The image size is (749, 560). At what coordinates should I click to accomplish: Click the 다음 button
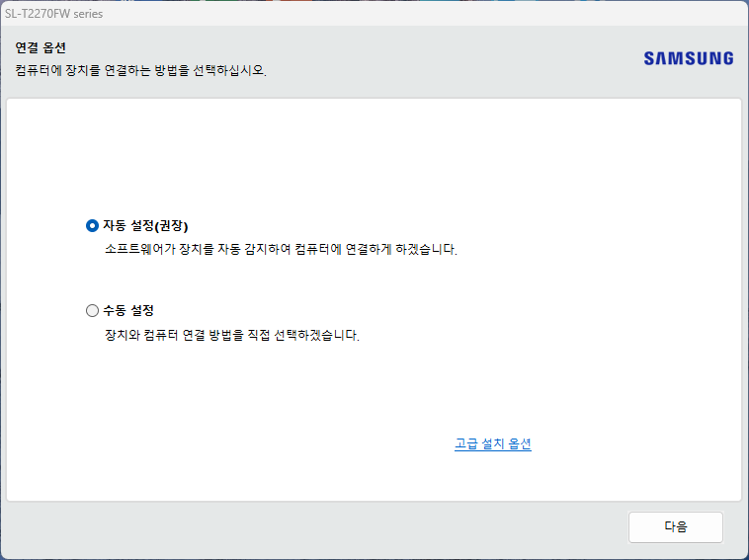click(x=676, y=527)
